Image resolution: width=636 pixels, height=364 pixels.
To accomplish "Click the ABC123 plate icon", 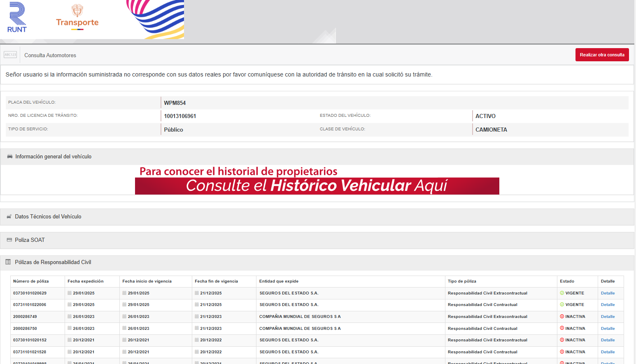I will pyautogui.click(x=10, y=55).
